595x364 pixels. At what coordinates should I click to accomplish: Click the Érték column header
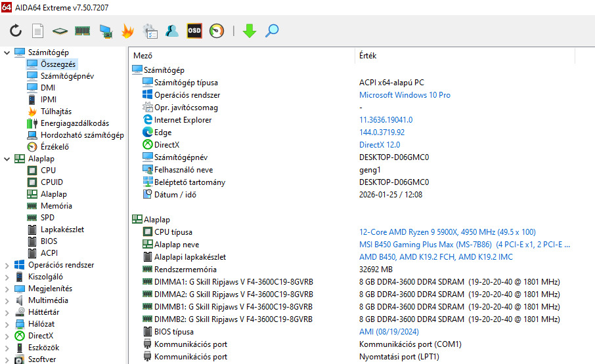[x=368, y=56]
